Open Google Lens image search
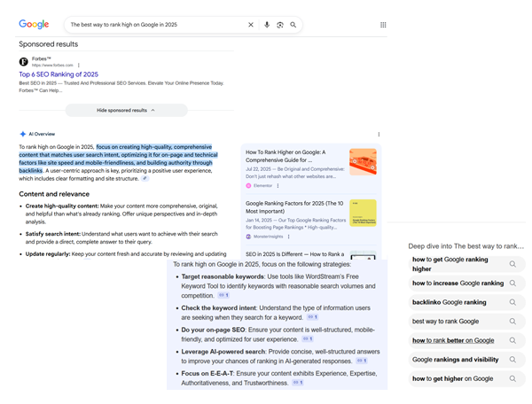 pyautogui.click(x=279, y=25)
